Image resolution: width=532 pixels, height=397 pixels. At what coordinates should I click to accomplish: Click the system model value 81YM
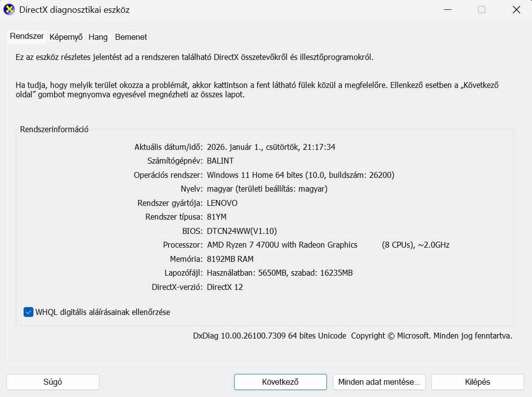[216, 217]
